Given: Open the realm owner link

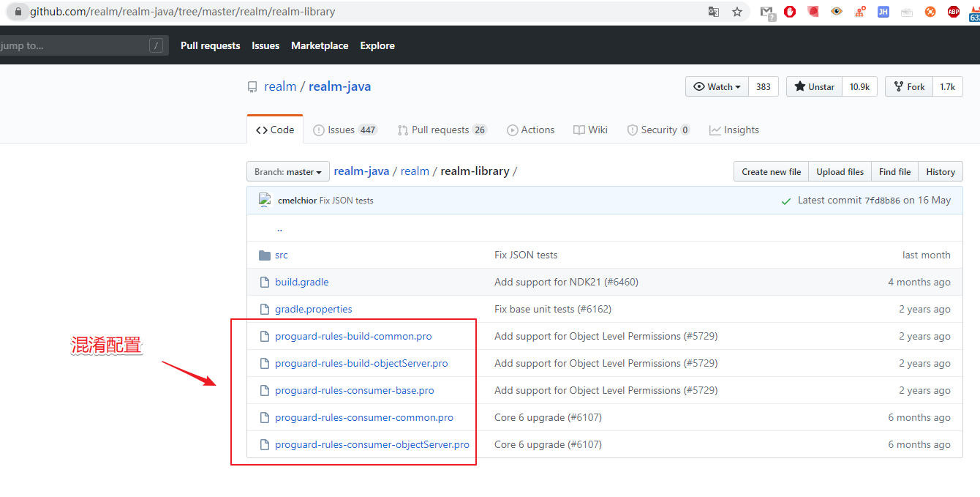Looking at the screenshot, I should [280, 86].
